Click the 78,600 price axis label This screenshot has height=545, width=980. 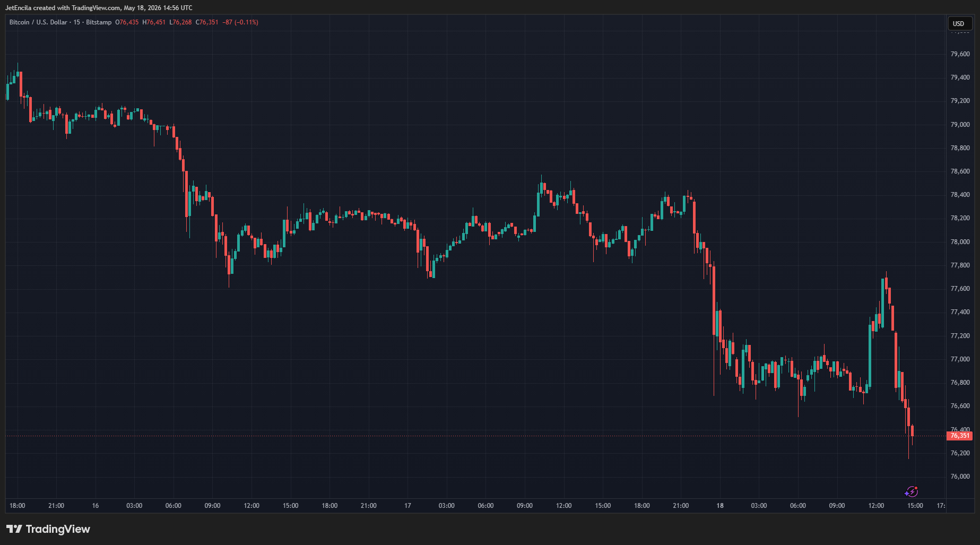[960, 171]
